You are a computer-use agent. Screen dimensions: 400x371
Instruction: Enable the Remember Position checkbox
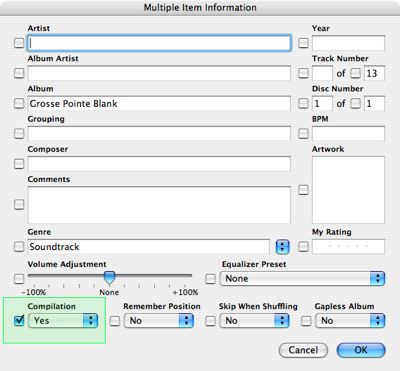pyautogui.click(x=115, y=321)
